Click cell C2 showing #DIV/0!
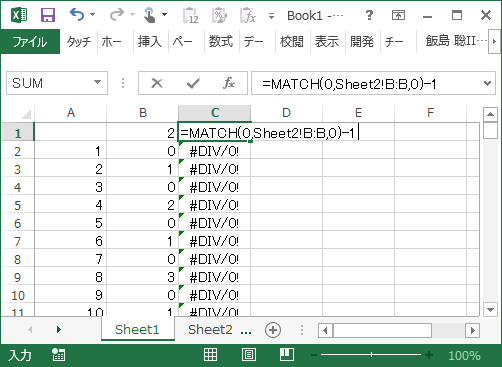Image resolution: width=502 pixels, height=367 pixels. pos(214,151)
